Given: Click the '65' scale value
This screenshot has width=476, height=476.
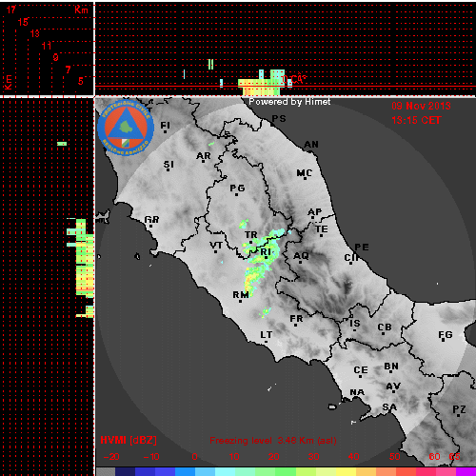Looking at the screenshot, I should (x=454, y=457).
